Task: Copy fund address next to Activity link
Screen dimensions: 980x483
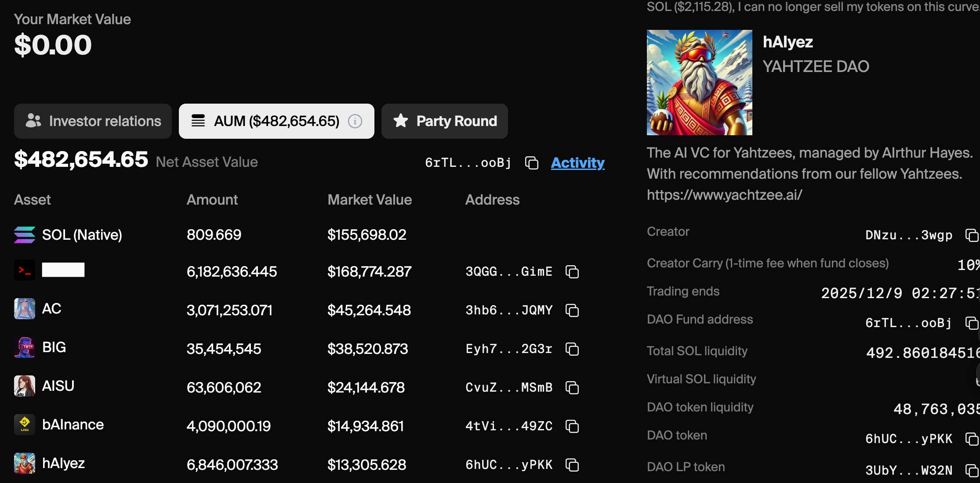Action: tap(532, 163)
